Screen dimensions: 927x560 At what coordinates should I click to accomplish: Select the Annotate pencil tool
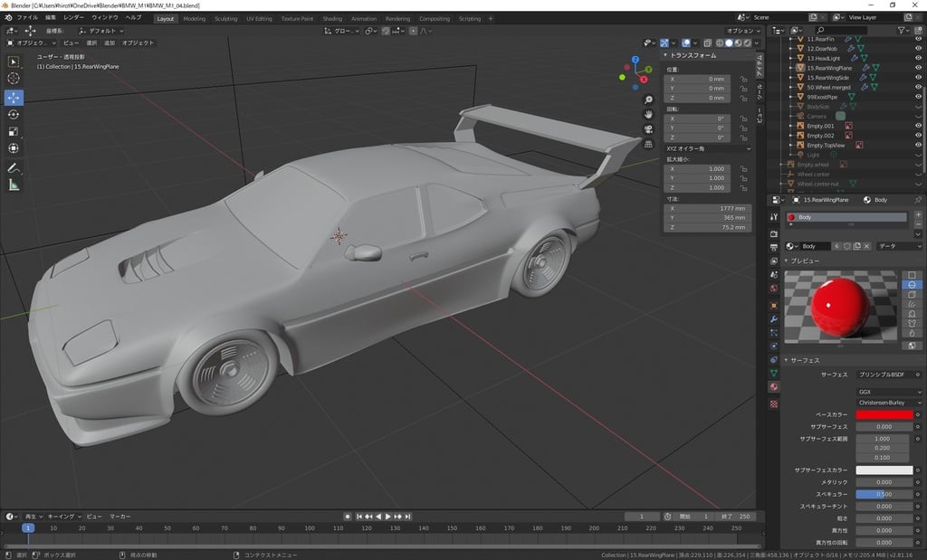(x=14, y=167)
